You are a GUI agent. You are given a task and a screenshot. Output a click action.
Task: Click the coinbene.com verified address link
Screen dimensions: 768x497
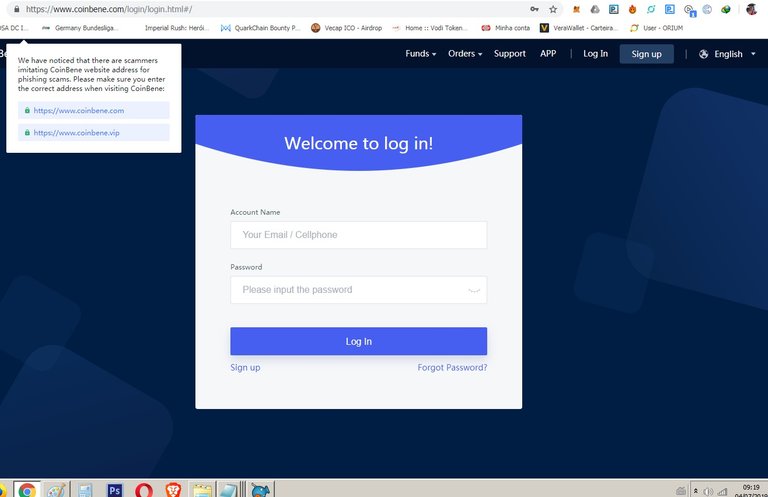coord(94,110)
